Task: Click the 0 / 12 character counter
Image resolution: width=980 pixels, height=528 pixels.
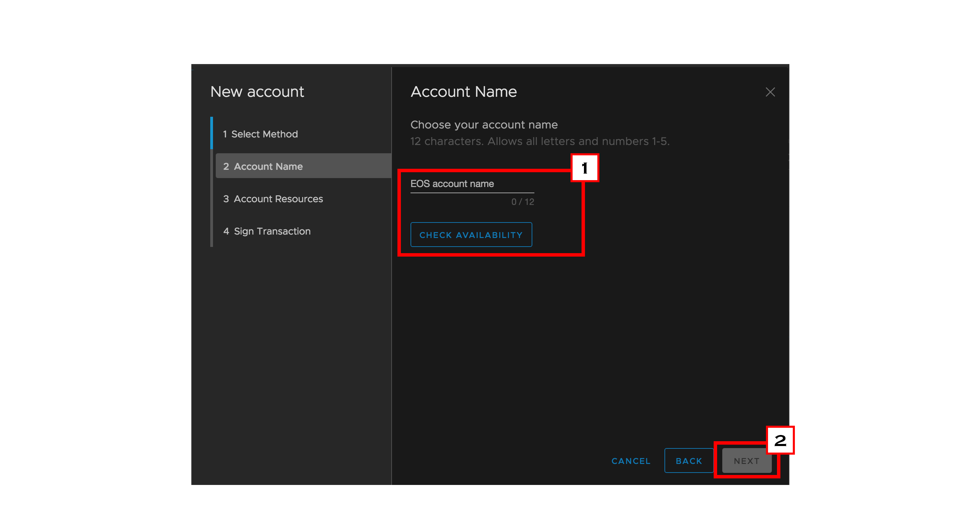Action: click(x=522, y=202)
